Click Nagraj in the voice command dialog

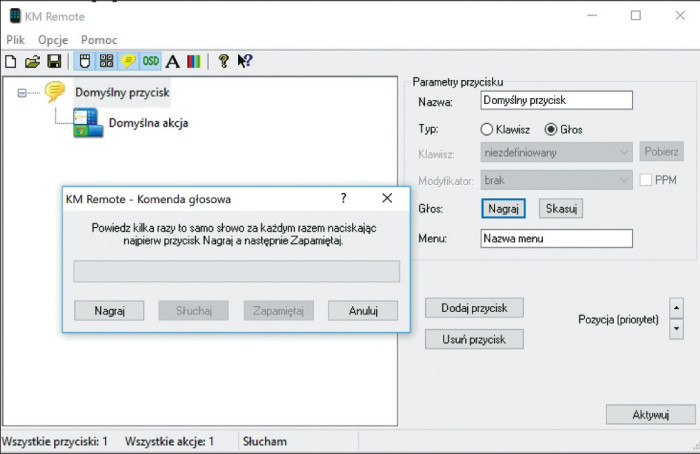click(x=109, y=311)
